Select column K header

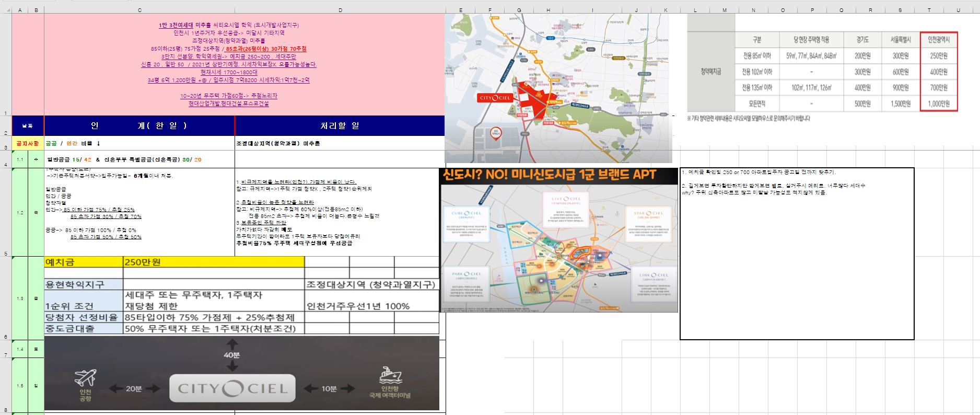click(666, 10)
